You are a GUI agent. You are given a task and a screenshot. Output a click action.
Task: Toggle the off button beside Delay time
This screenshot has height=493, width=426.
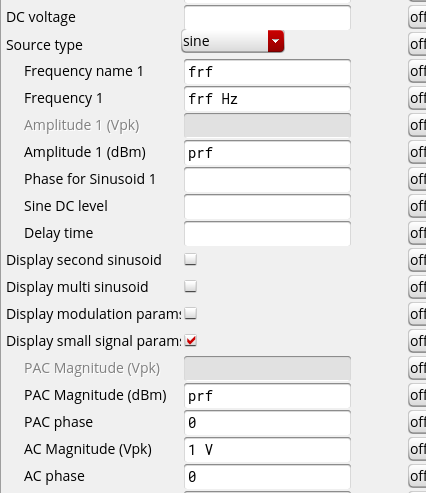pyautogui.click(x=417, y=233)
